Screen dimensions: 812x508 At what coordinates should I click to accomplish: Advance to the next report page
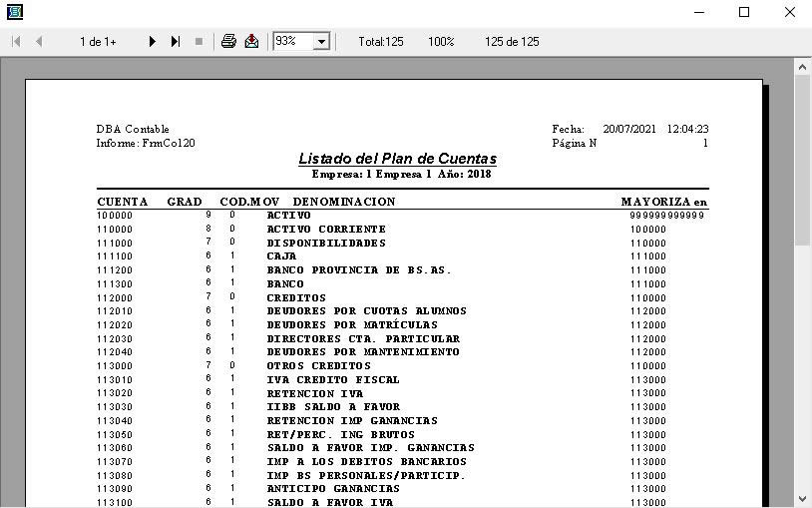153,42
